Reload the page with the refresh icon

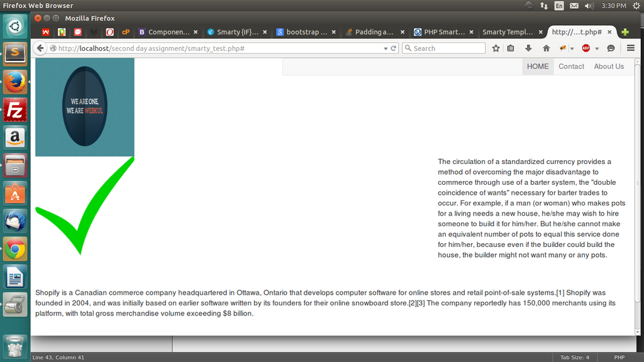(x=394, y=48)
